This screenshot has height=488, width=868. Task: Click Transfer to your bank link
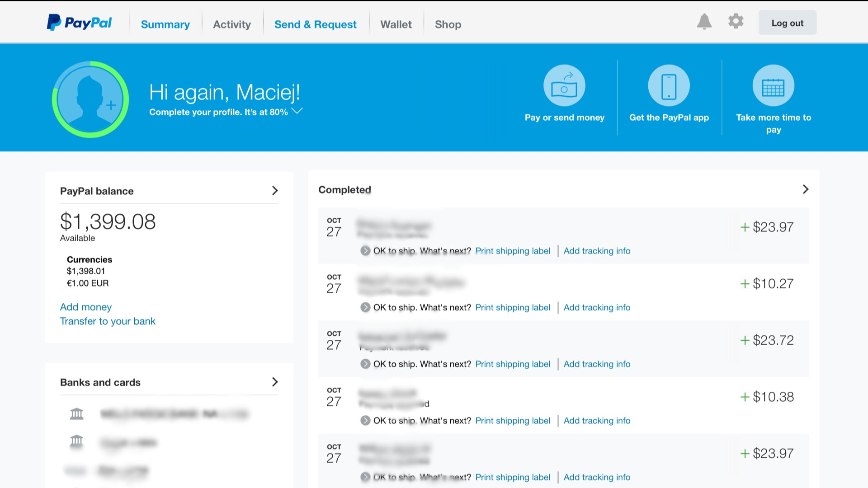pos(108,321)
